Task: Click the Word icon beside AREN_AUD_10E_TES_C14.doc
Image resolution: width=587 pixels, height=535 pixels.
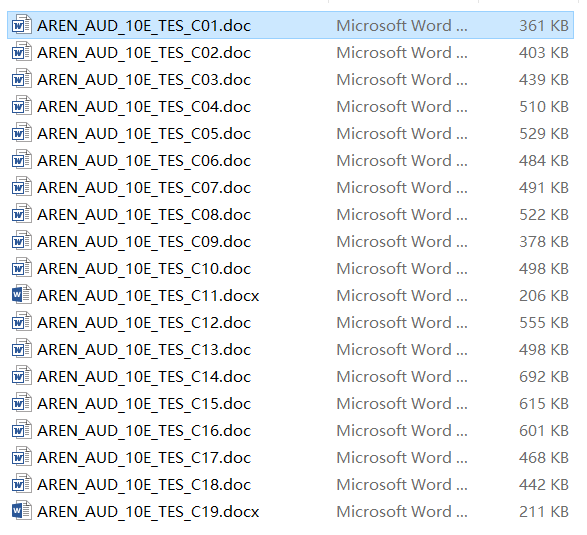Action: point(21,376)
